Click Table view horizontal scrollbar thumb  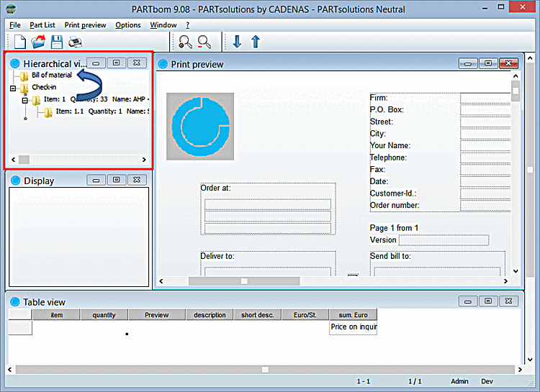point(265,370)
